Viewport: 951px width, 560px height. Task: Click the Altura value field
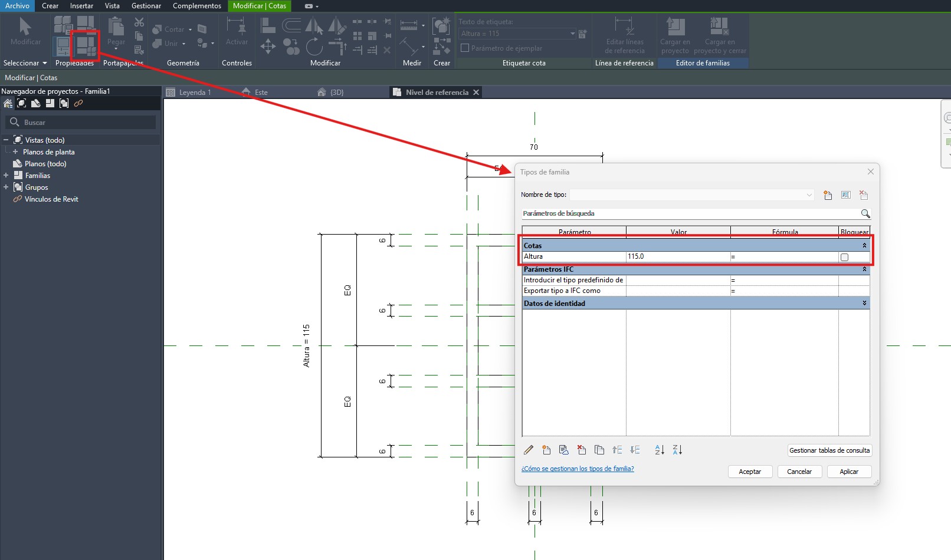tap(677, 257)
